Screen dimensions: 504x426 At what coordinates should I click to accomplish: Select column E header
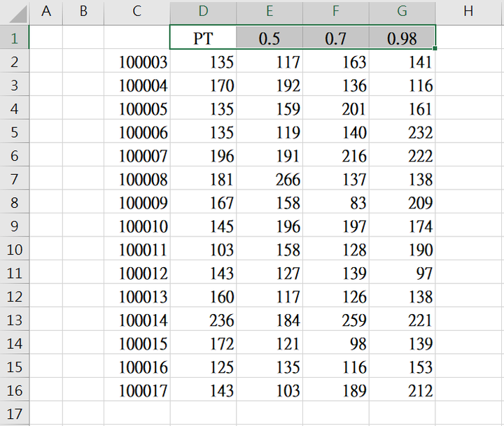[x=269, y=12]
